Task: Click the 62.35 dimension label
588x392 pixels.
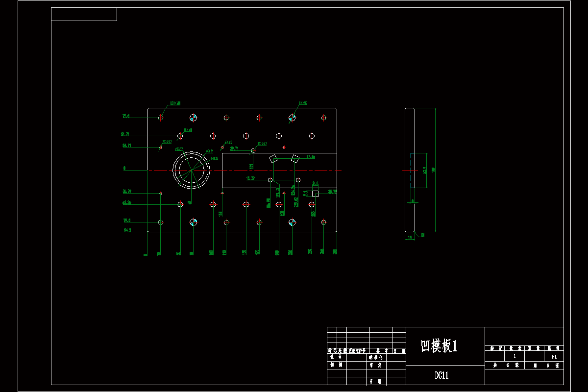Action: (x=126, y=202)
